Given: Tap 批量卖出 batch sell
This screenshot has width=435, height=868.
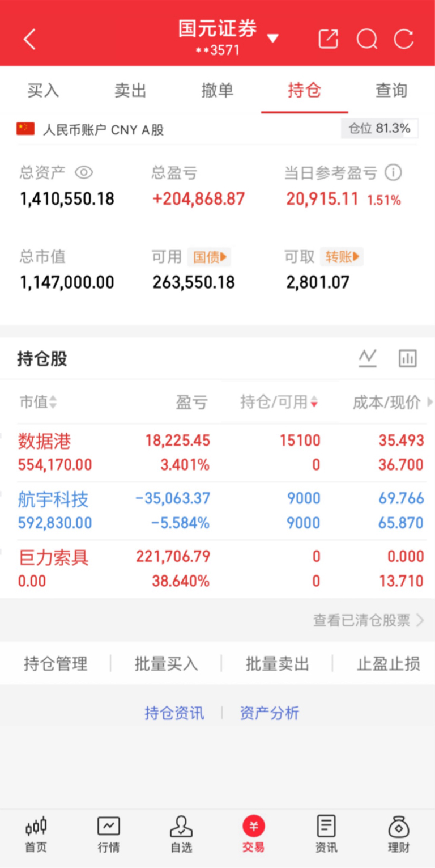Looking at the screenshot, I should [x=278, y=663].
